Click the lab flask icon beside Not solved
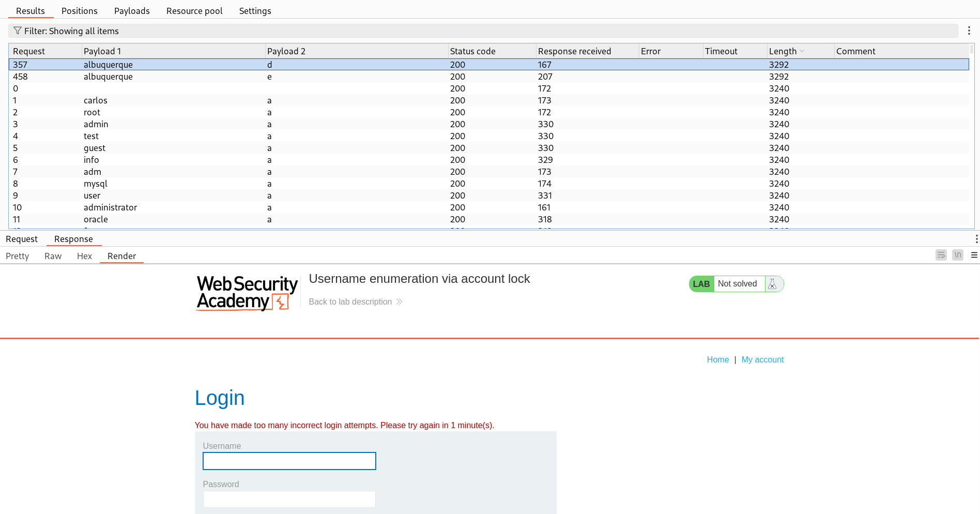Image resolution: width=980 pixels, height=514 pixels. point(773,283)
